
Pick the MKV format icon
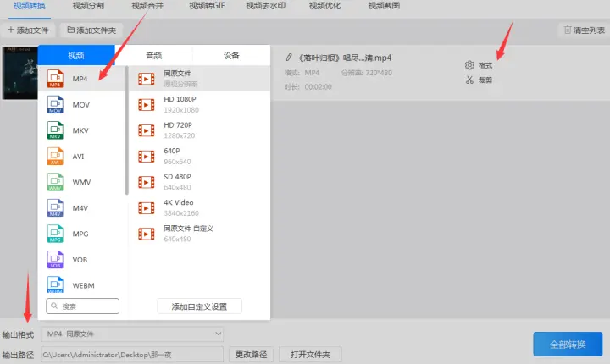55,130
